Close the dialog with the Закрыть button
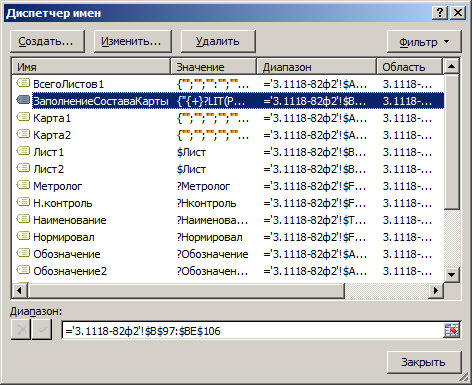This screenshot has width=472, height=385. 424,362
